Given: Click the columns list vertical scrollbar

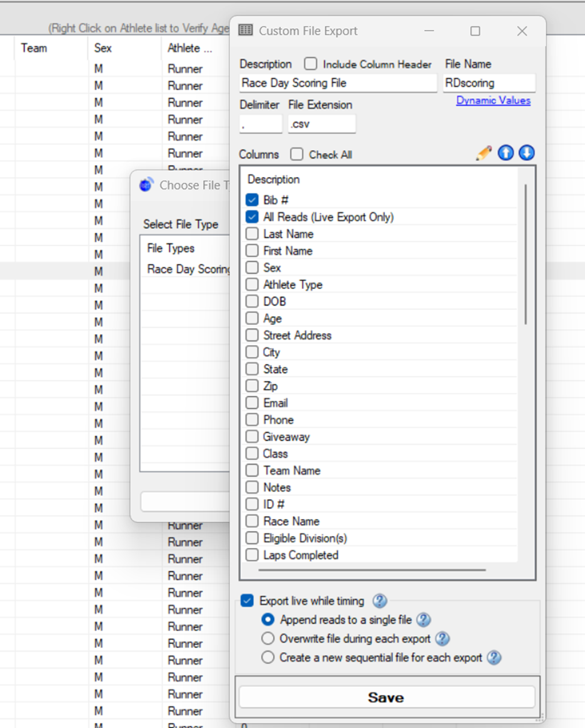Looking at the screenshot, I should tap(526, 255).
